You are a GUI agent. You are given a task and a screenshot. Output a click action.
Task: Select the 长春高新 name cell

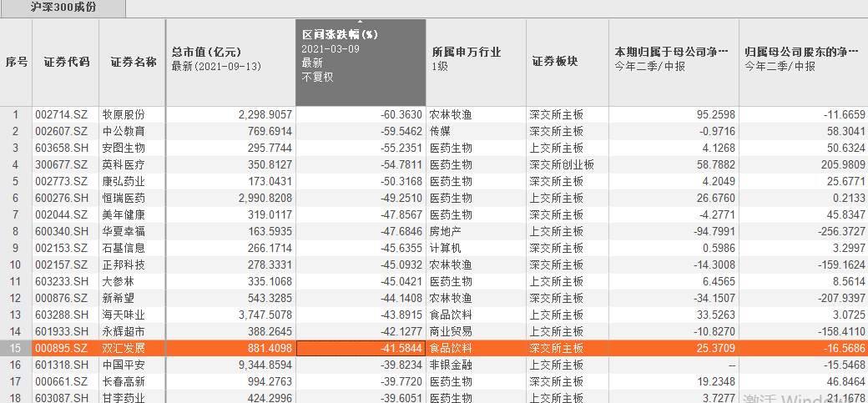(133, 381)
